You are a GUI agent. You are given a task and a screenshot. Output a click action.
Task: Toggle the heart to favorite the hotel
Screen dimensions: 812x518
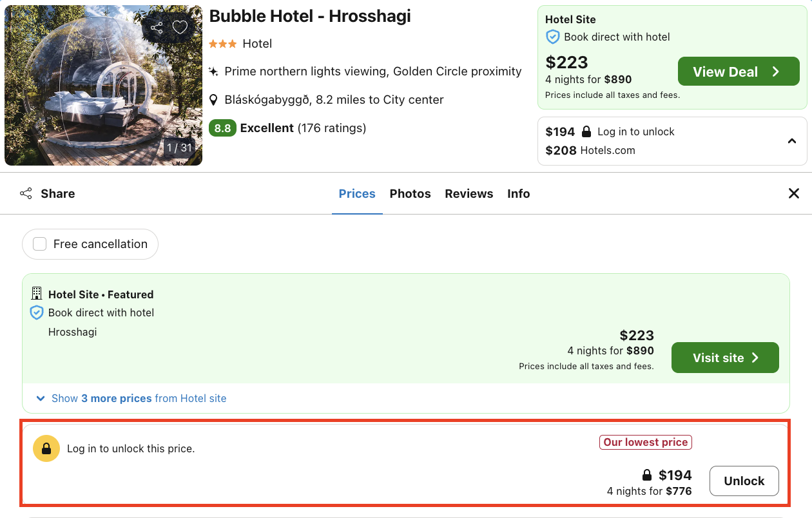point(179,27)
